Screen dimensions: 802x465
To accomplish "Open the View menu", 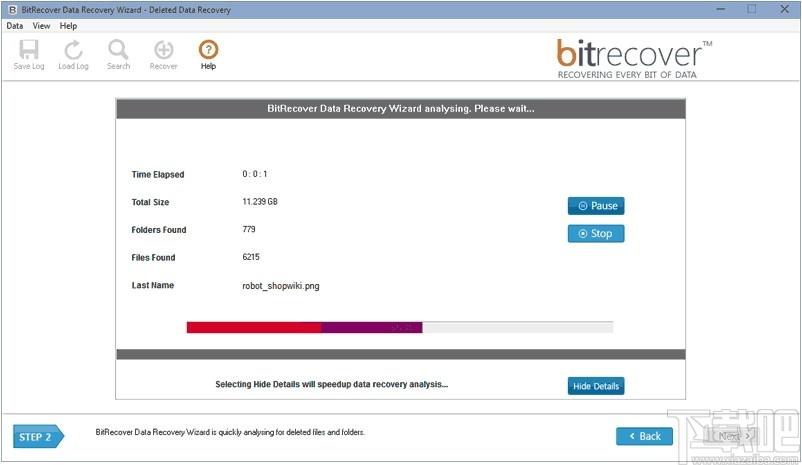I will (x=41, y=26).
